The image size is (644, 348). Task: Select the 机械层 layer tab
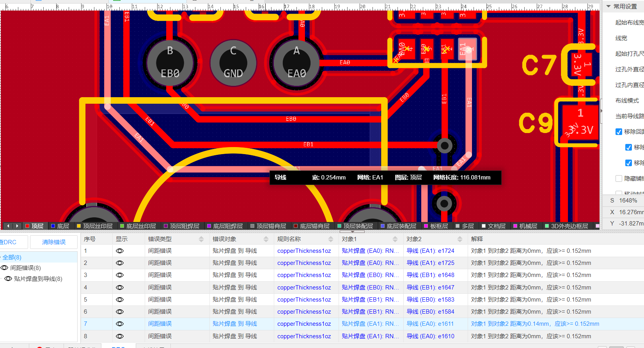click(x=525, y=226)
